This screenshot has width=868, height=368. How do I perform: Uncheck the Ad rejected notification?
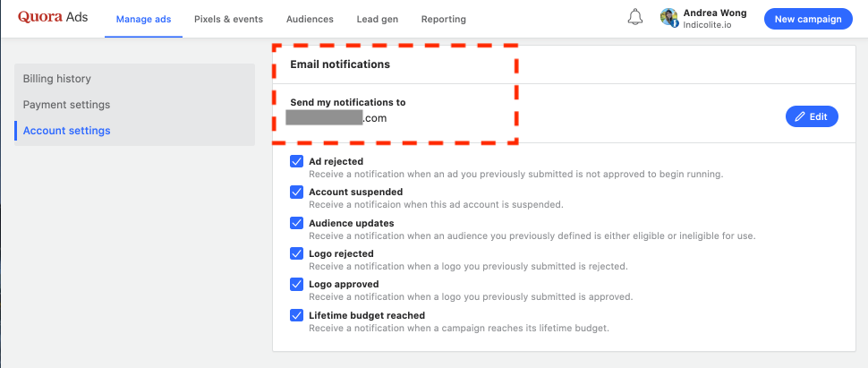tap(297, 162)
